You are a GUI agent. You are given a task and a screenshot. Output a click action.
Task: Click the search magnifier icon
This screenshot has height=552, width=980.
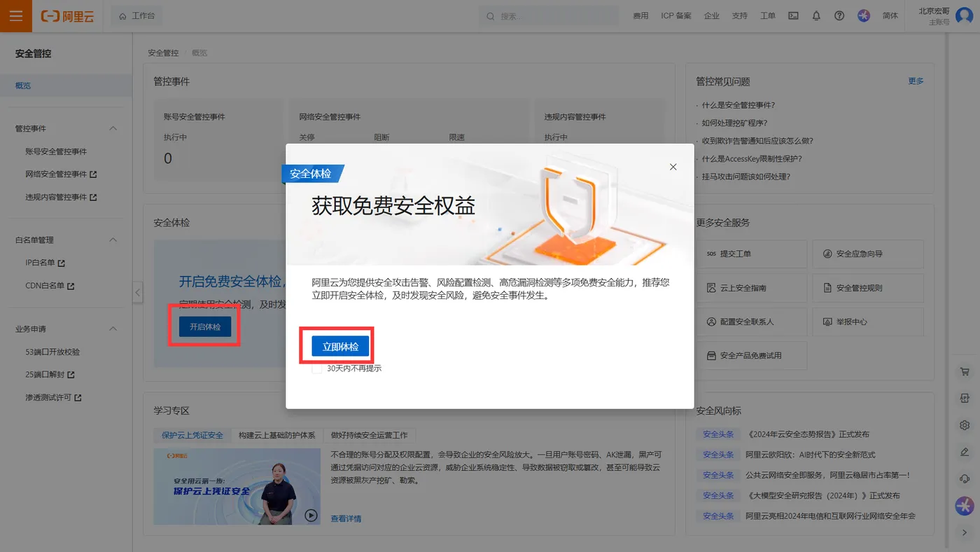[x=490, y=16]
